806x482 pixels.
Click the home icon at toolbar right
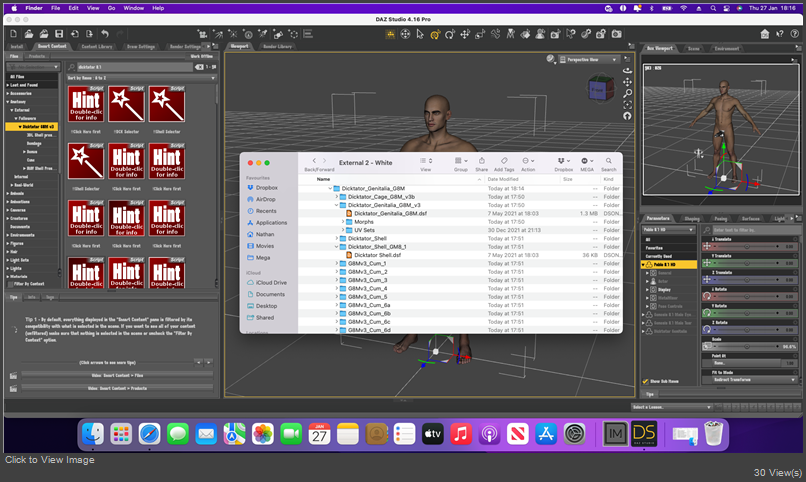coord(765,34)
